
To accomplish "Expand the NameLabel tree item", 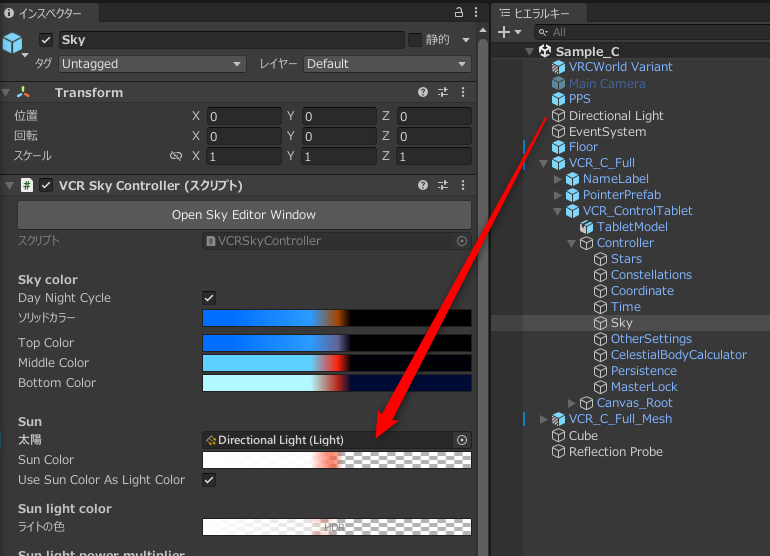I will pyautogui.click(x=557, y=179).
